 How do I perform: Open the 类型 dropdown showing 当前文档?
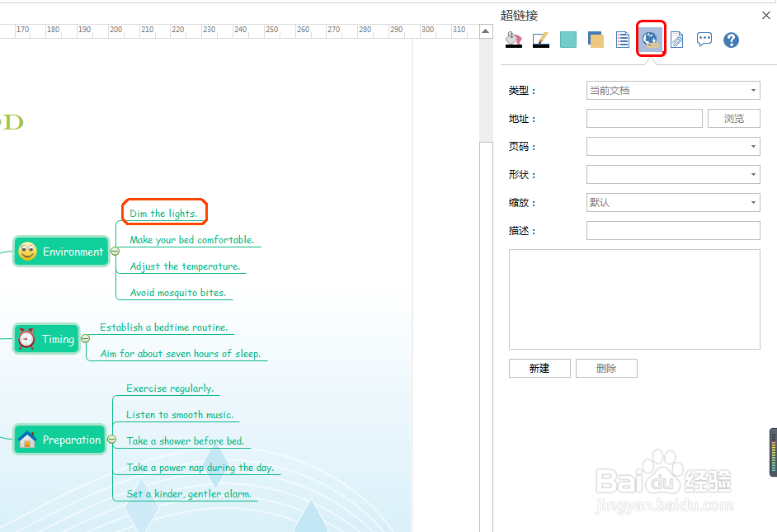(x=753, y=90)
